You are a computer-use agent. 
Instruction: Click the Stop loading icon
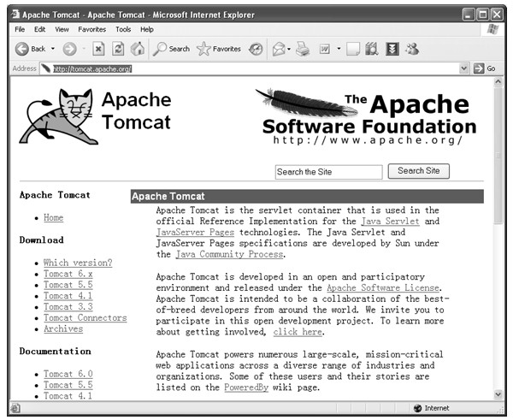98,49
